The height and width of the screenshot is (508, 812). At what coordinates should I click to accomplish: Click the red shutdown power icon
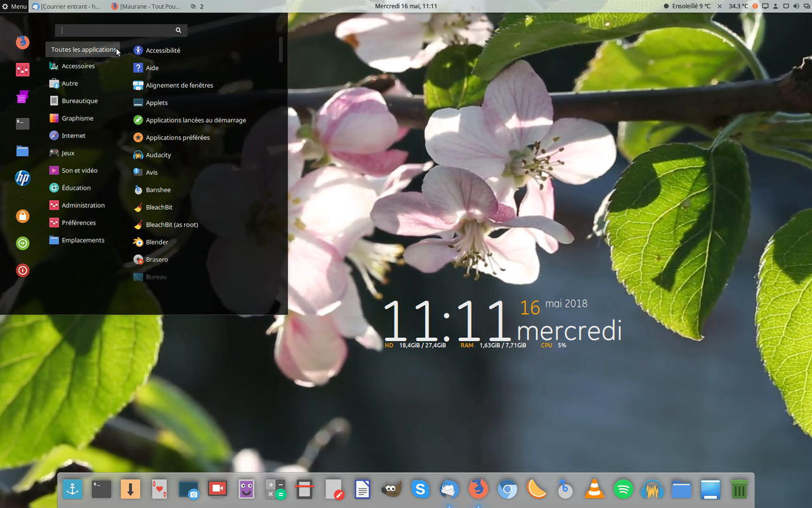(23, 271)
